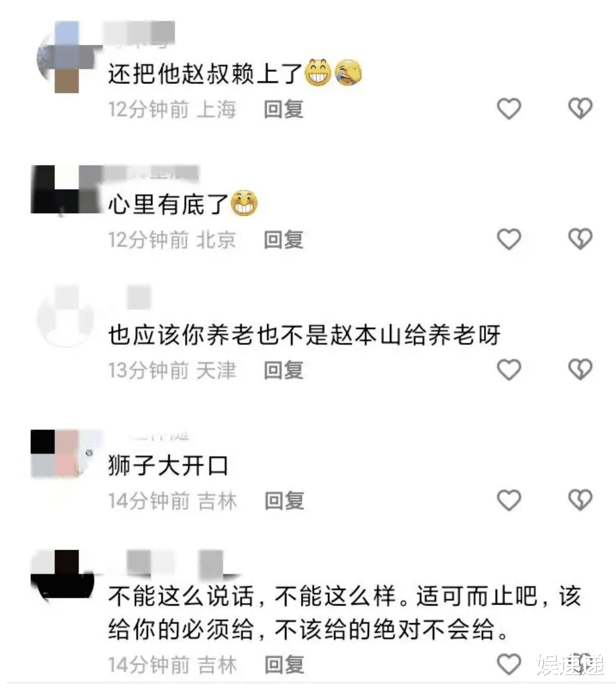
Task: Reply to the bottom Jilin comment
Action: (284, 665)
